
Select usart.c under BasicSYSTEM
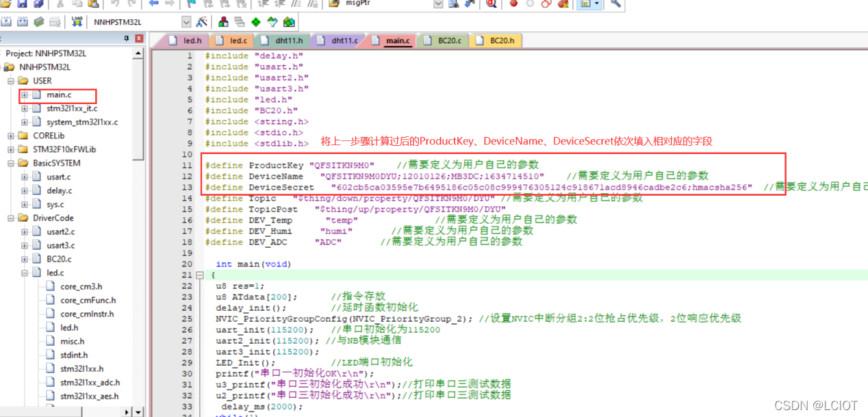[58, 177]
